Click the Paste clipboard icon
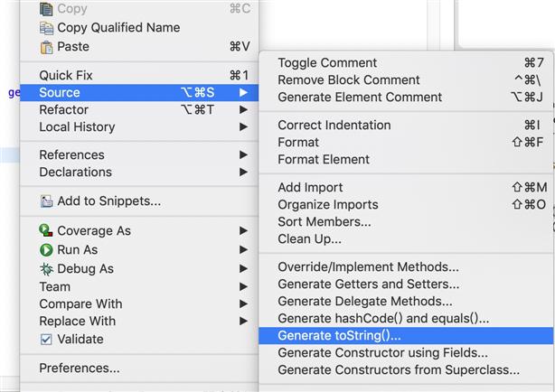The height and width of the screenshot is (392, 555). [x=46, y=47]
